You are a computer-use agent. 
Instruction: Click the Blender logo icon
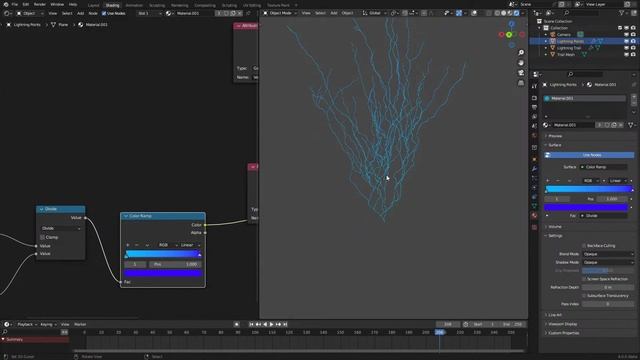tap(6, 4)
